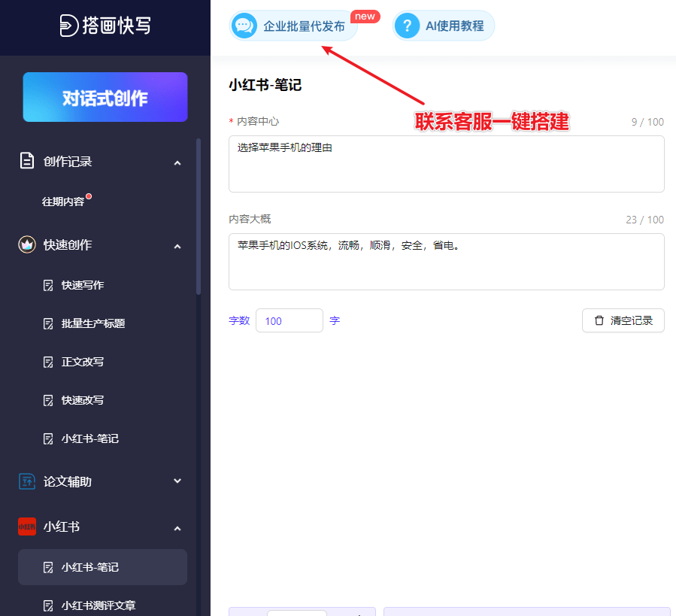Click the 小红书 section header text

pyautogui.click(x=61, y=526)
